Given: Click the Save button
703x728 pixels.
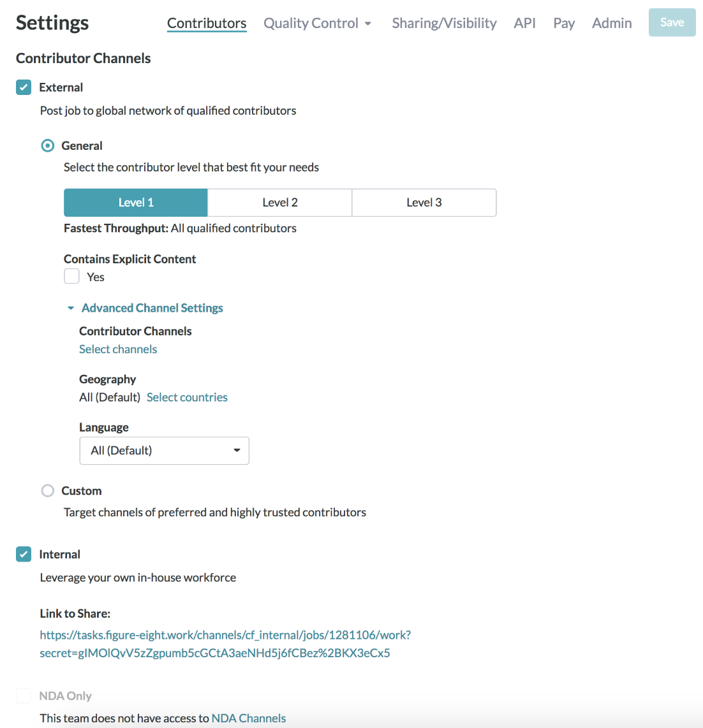Looking at the screenshot, I should coord(672,22).
